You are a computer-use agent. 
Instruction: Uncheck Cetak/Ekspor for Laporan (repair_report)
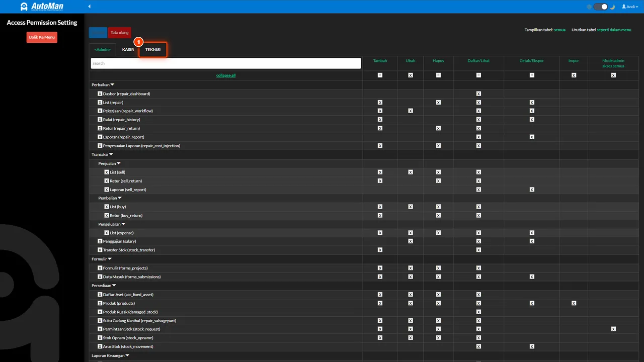pos(532,137)
